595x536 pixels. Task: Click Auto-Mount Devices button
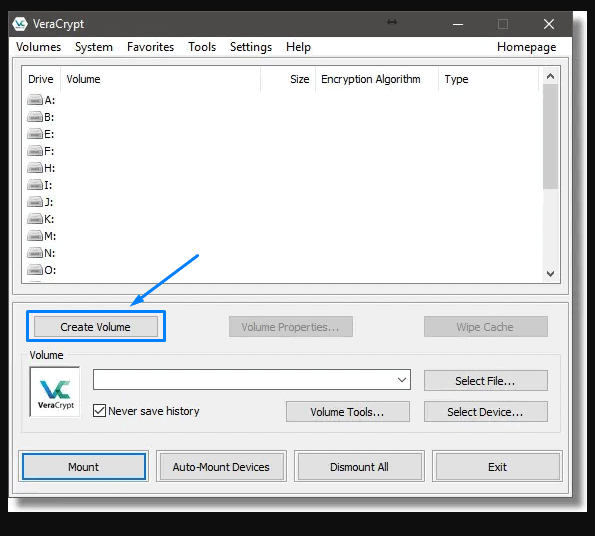pyautogui.click(x=221, y=467)
